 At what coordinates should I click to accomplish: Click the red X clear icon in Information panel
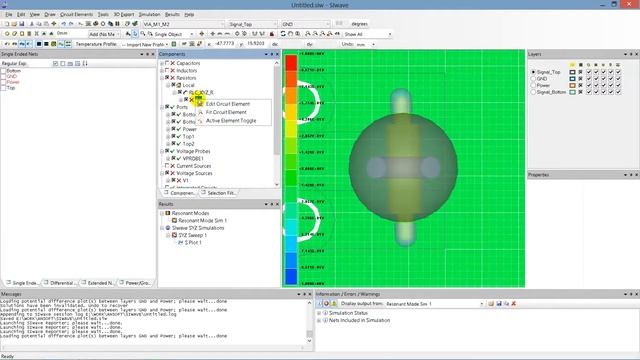click(x=514, y=304)
